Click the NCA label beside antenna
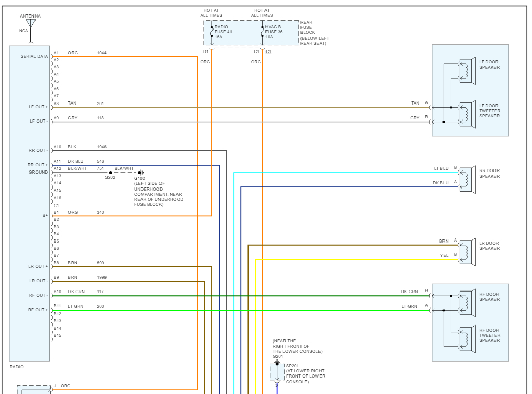Screen dimensions: 532x394 pyautogui.click(x=24, y=31)
